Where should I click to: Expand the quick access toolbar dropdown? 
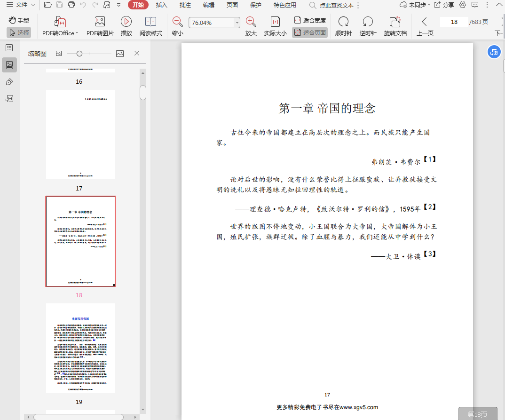pos(118,5)
